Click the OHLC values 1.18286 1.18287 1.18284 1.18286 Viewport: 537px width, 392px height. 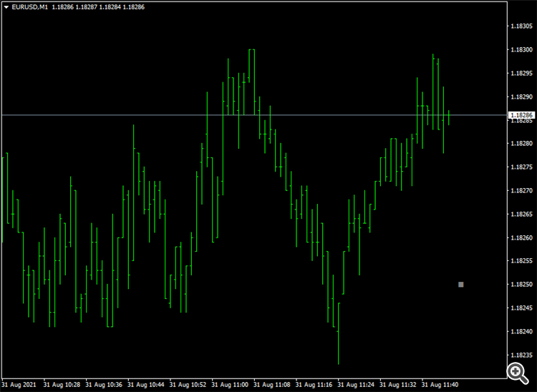tap(98, 7)
